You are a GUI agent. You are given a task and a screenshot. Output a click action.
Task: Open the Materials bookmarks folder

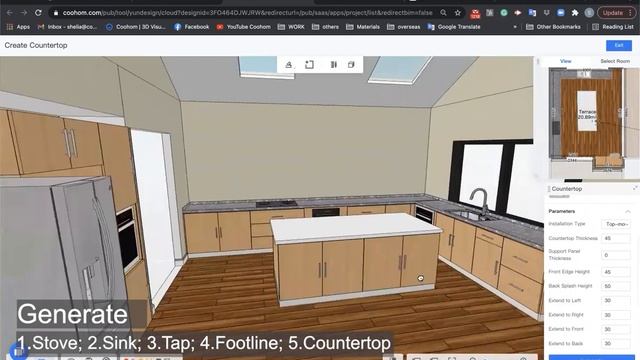point(363,27)
